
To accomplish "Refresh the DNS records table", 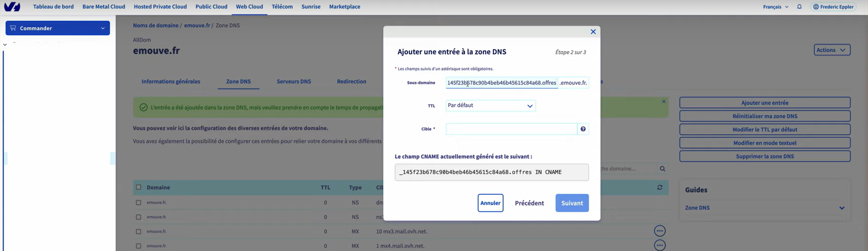I will coord(660,187).
